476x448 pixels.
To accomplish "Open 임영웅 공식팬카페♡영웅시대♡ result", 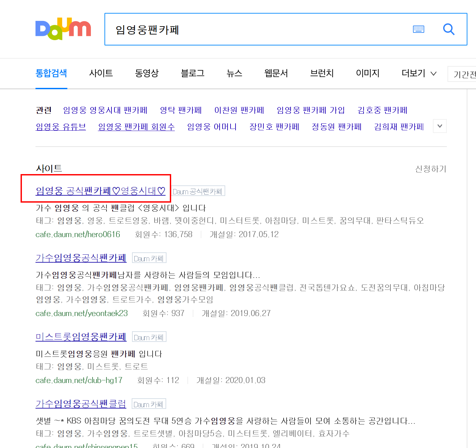I will [x=101, y=191].
